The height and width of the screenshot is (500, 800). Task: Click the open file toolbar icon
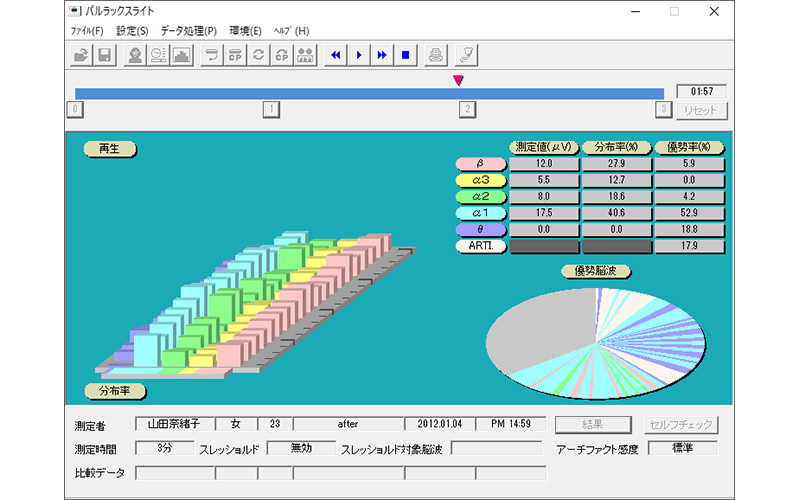point(81,54)
